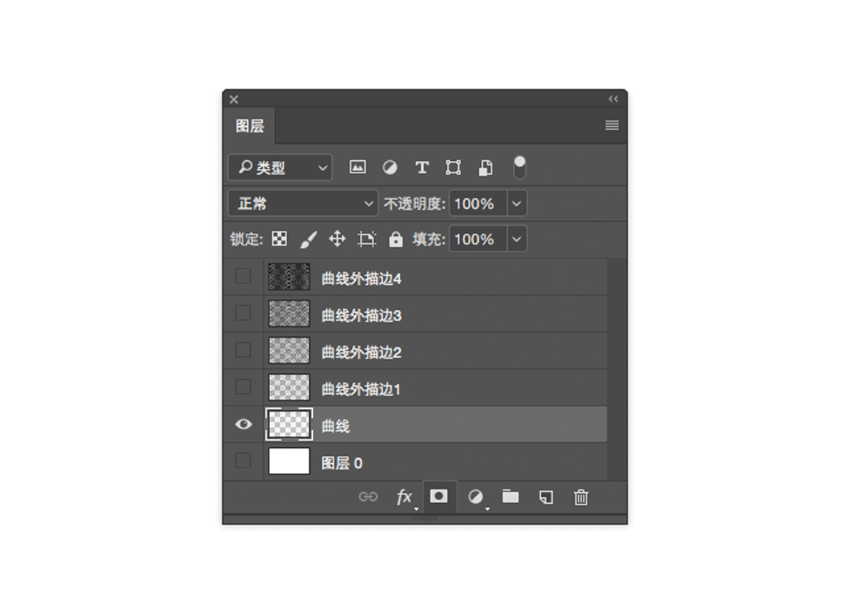Collapse panel with double-arrow icon
The image size is (850, 616).
613,99
